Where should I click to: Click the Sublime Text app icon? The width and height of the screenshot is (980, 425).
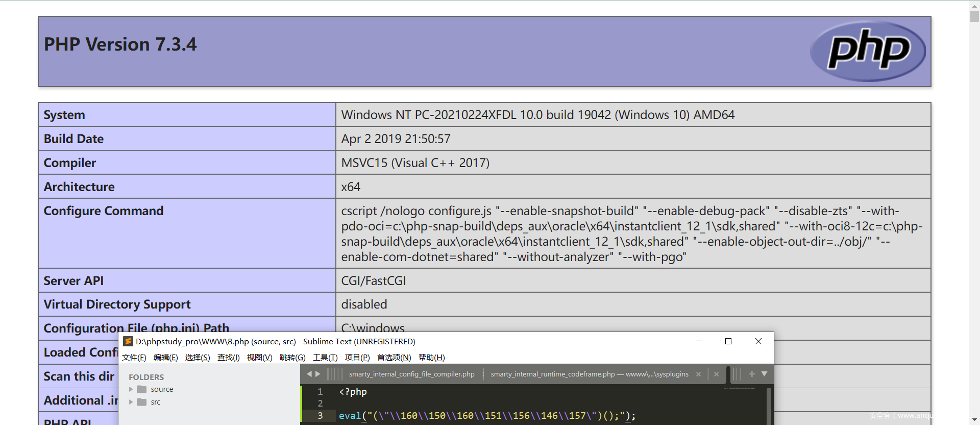pos(128,341)
